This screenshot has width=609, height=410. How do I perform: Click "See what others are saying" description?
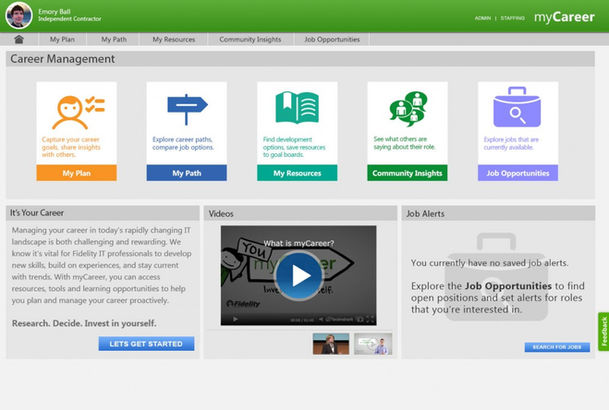pos(404,143)
